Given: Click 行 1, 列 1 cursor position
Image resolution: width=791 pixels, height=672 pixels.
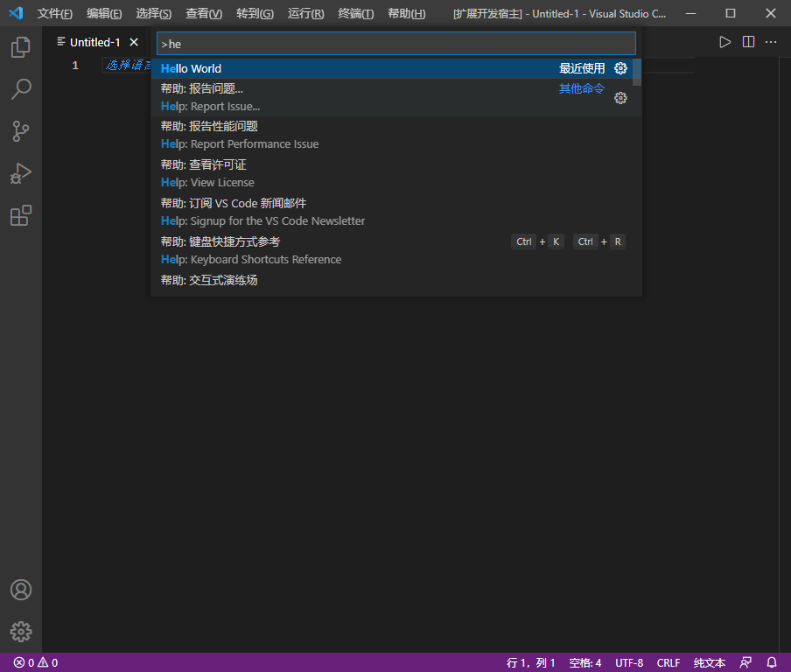Looking at the screenshot, I should pos(531,662).
